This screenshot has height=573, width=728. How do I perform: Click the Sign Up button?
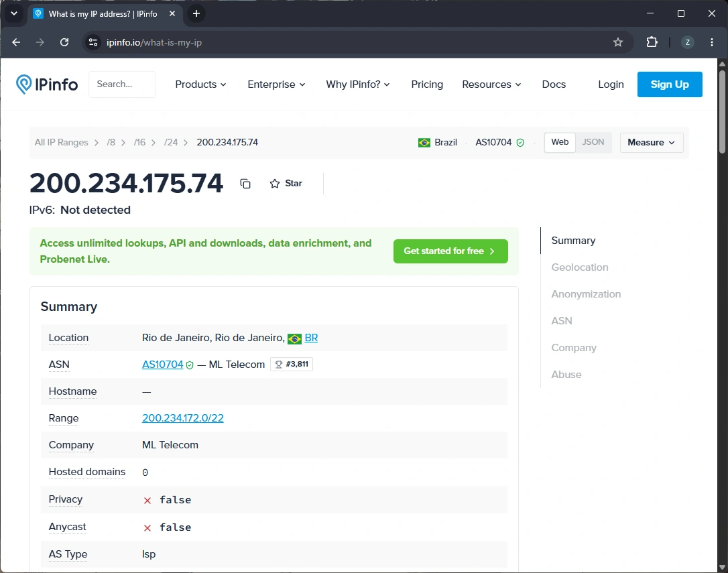tap(670, 84)
